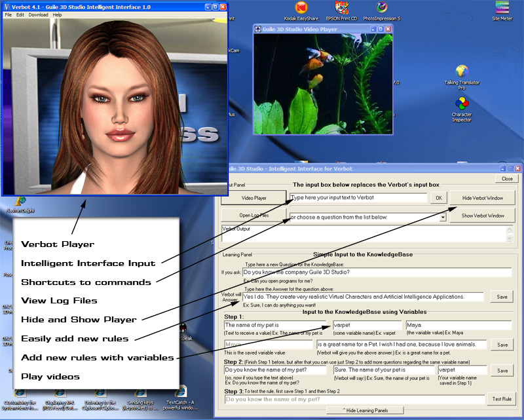The width and height of the screenshot is (524, 420).
Task: Save the Step 1 pet name answer
Action: [x=502, y=345]
